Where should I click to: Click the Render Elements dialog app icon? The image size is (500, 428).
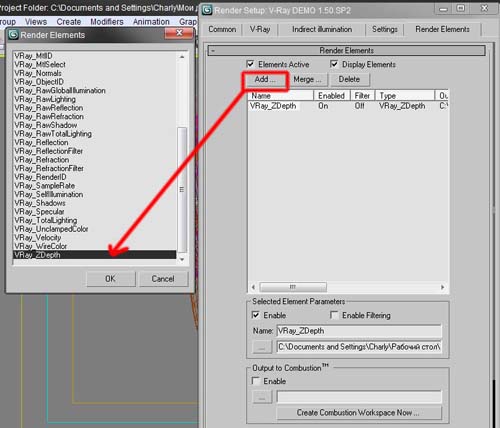(x=13, y=35)
